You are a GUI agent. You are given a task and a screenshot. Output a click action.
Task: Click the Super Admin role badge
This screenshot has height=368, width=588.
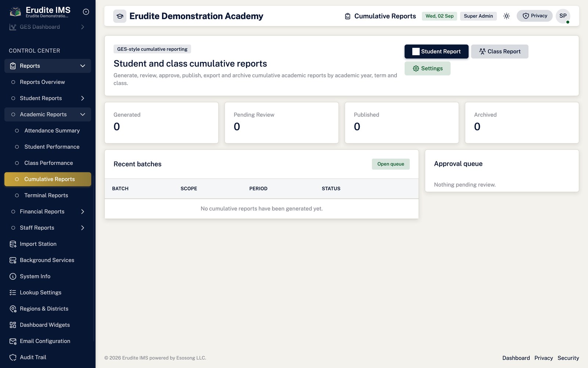click(x=478, y=16)
